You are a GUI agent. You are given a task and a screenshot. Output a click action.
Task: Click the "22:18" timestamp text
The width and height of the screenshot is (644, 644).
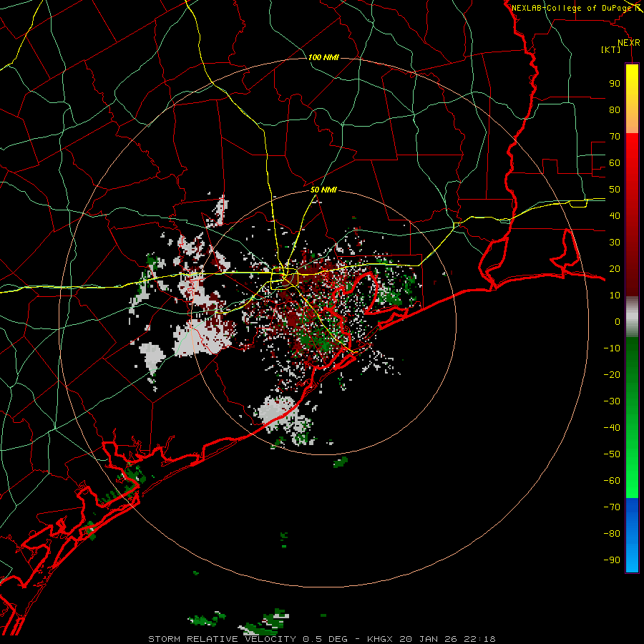click(x=479, y=639)
